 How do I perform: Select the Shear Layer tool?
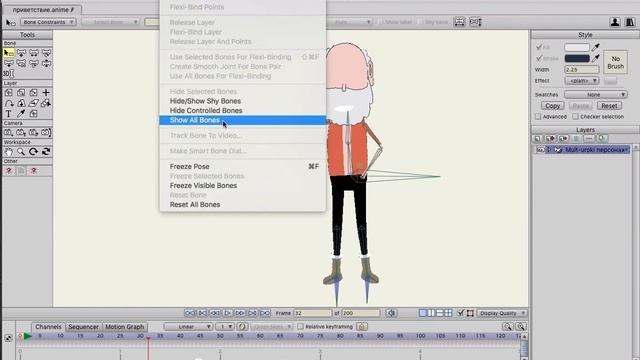[x=33, y=103]
